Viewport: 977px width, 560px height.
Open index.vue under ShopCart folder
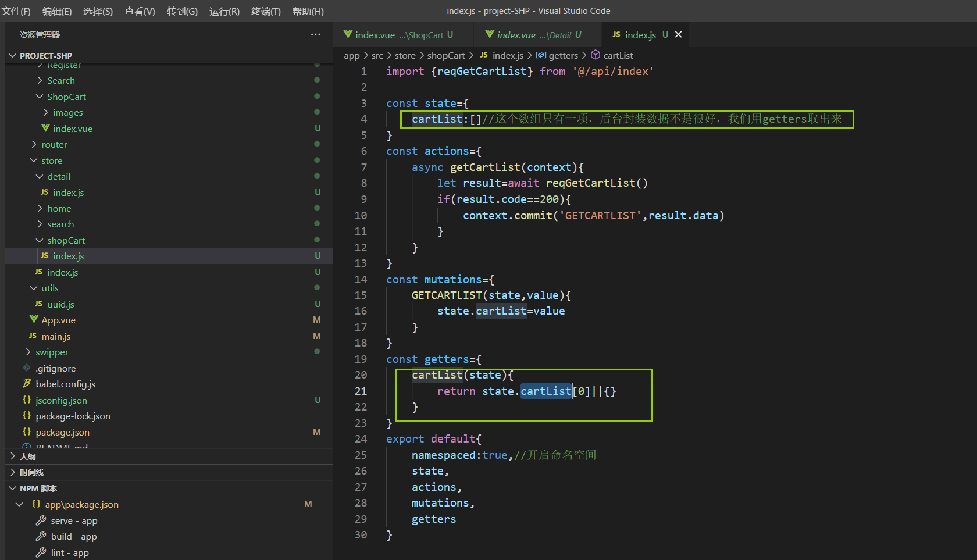[x=73, y=129]
